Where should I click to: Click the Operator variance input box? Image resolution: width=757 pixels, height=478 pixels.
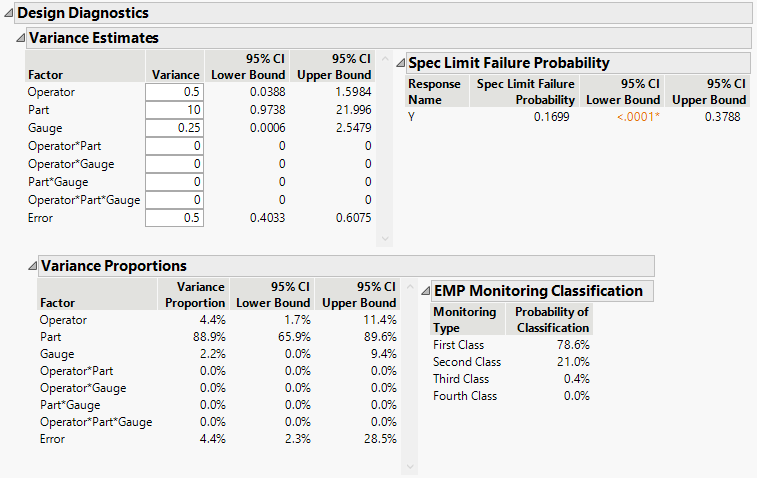(175, 92)
